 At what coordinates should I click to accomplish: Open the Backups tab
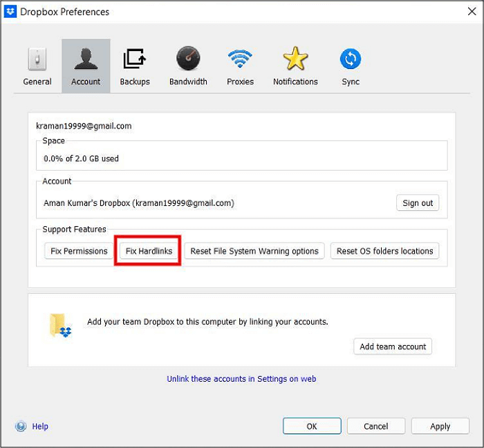135,66
